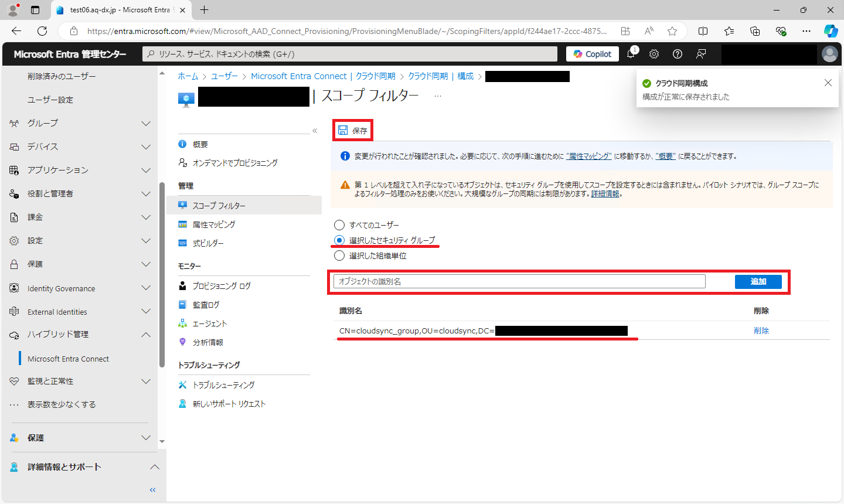Click the 詳細情報 link in warning
This screenshot has width=844, height=504.
[605, 193]
